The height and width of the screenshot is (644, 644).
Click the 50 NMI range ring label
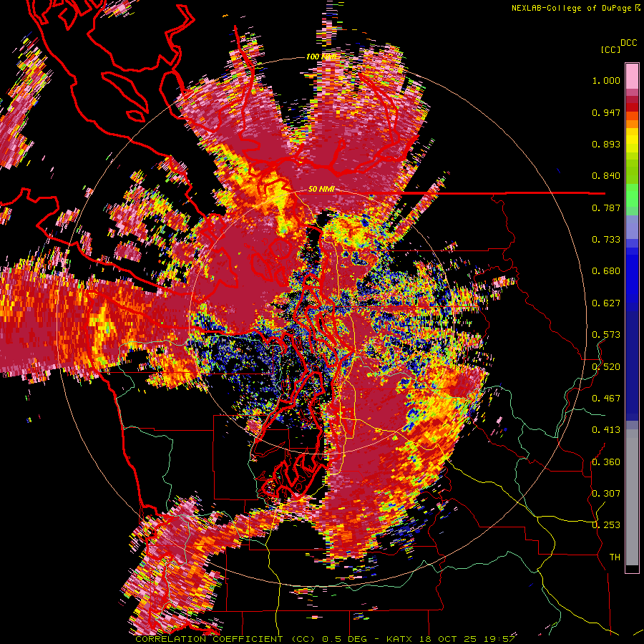click(x=321, y=189)
